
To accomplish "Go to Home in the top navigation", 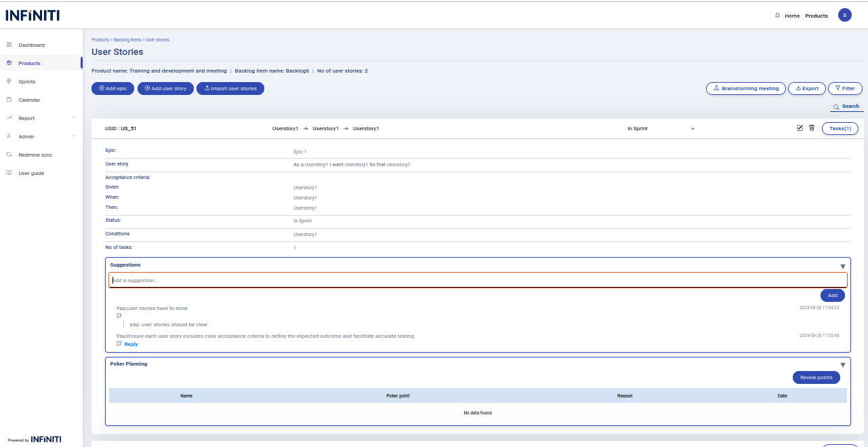I will tap(792, 16).
